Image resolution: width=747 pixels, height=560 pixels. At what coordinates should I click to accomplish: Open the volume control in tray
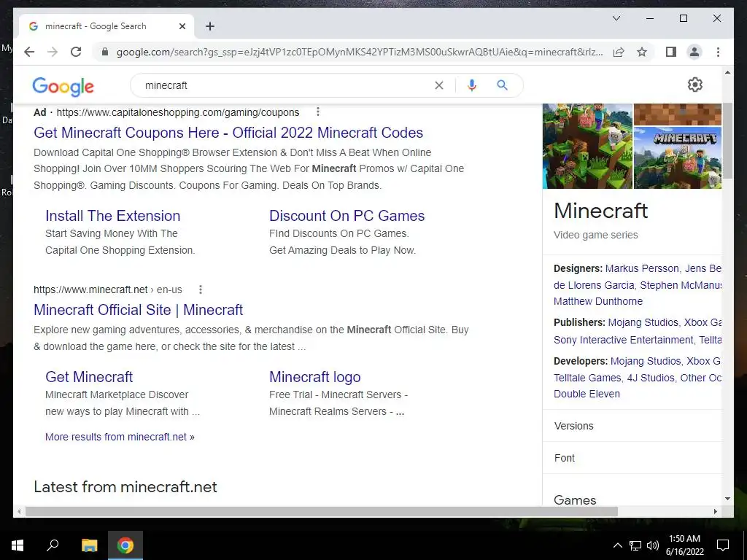[653, 545]
